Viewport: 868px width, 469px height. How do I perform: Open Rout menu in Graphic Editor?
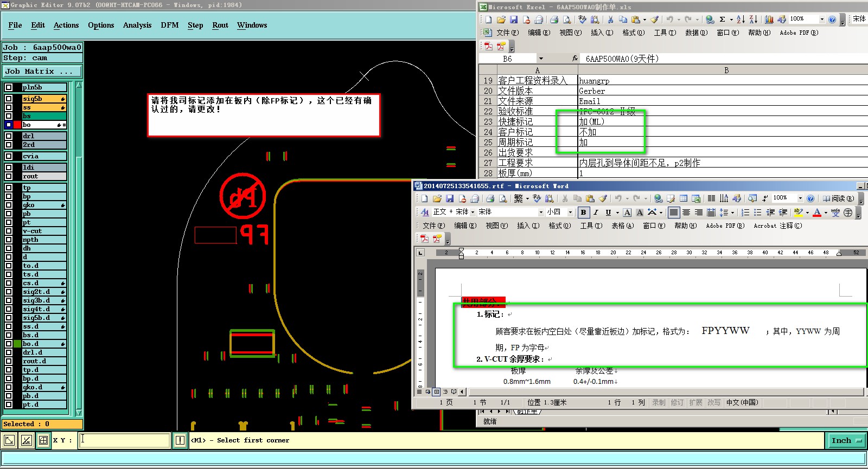tap(220, 25)
